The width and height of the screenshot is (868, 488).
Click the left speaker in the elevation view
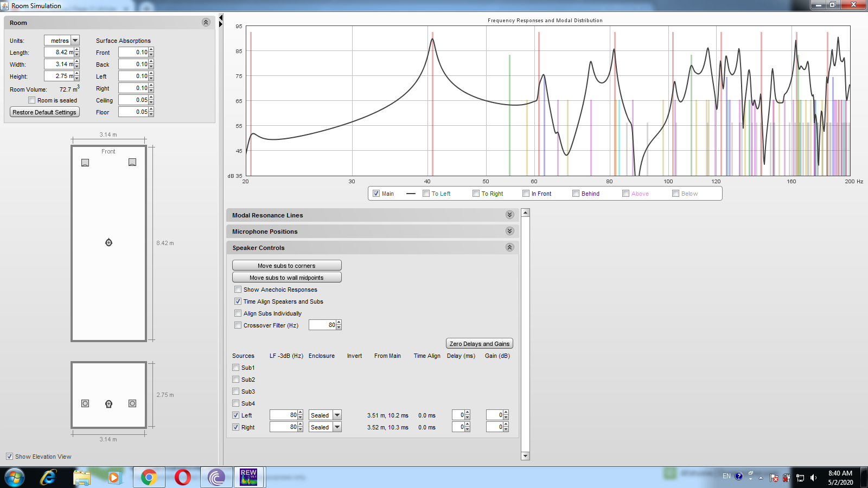point(85,403)
